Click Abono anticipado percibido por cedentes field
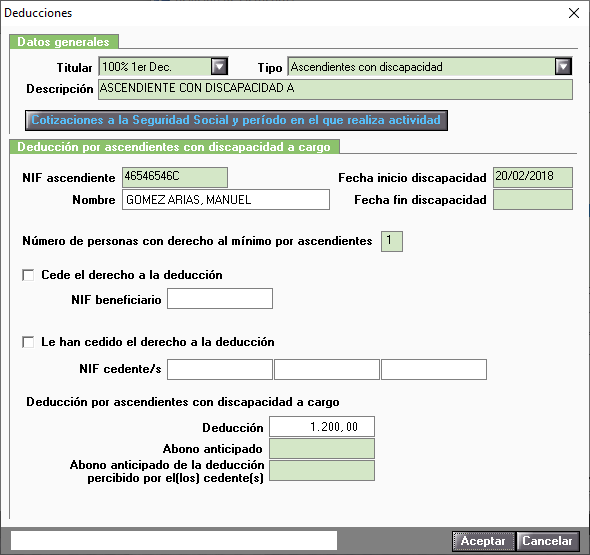 (322, 470)
